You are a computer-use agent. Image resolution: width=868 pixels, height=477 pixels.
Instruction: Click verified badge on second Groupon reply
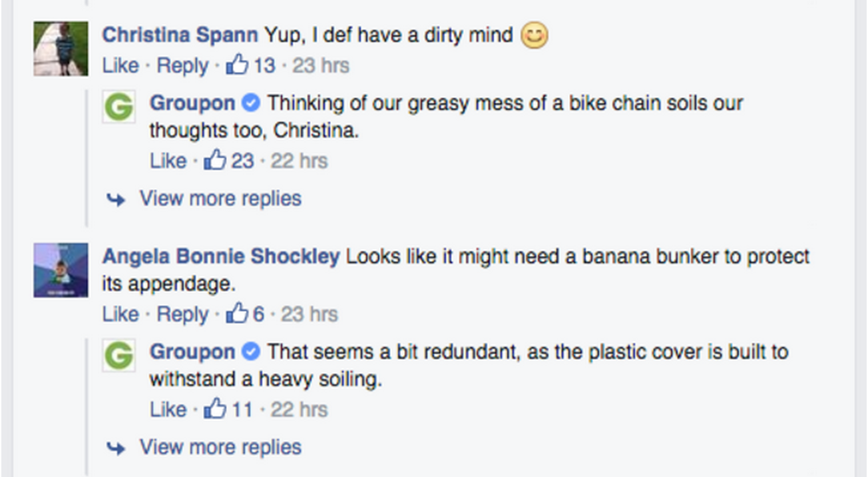coord(250,351)
